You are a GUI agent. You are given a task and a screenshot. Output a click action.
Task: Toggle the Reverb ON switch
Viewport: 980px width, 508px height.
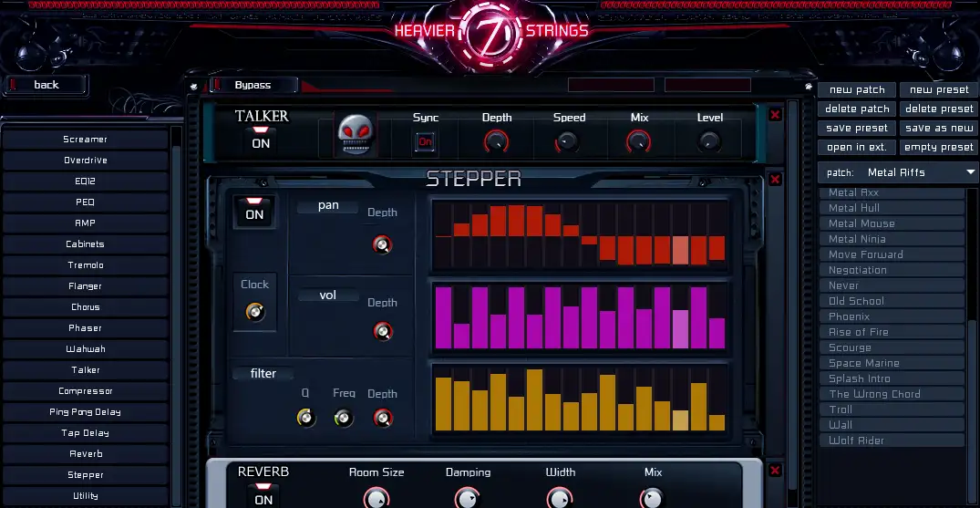click(263, 495)
